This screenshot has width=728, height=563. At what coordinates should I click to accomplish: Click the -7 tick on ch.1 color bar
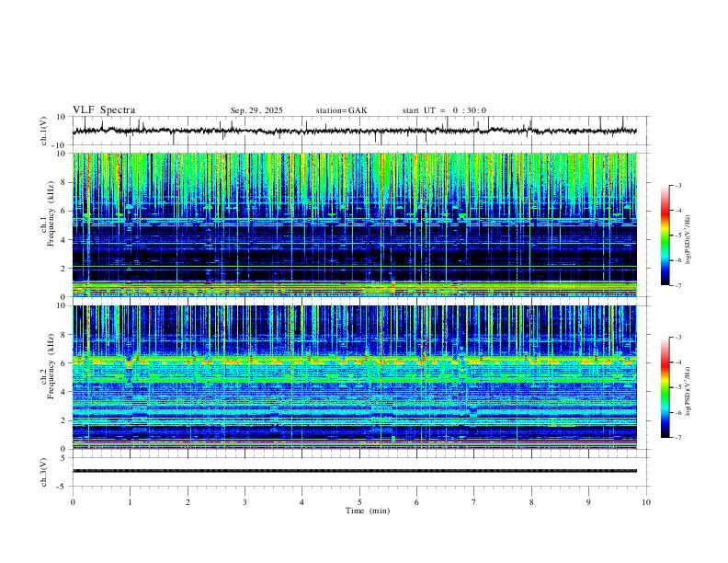(677, 285)
